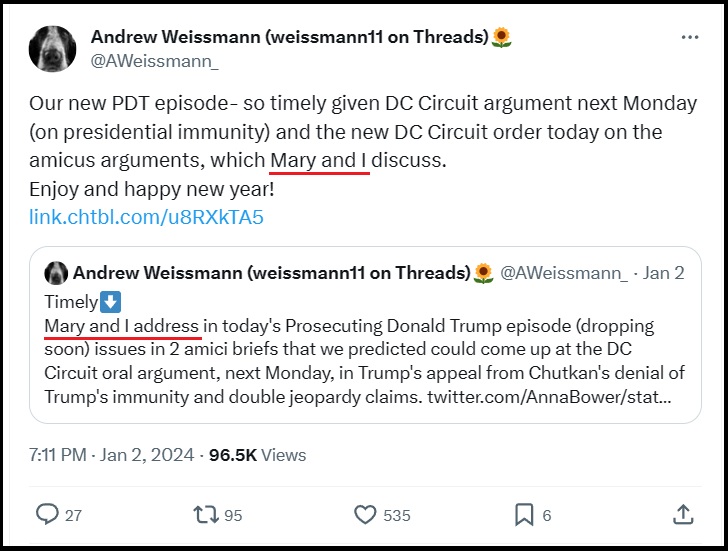This screenshot has width=728, height=551.
Task: Click the @AWeissmann_ handle under author name
Action: coord(155,61)
